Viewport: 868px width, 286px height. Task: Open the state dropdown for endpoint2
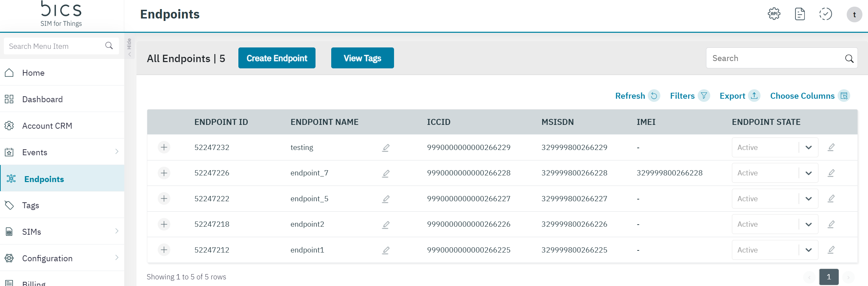click(808, 224)
